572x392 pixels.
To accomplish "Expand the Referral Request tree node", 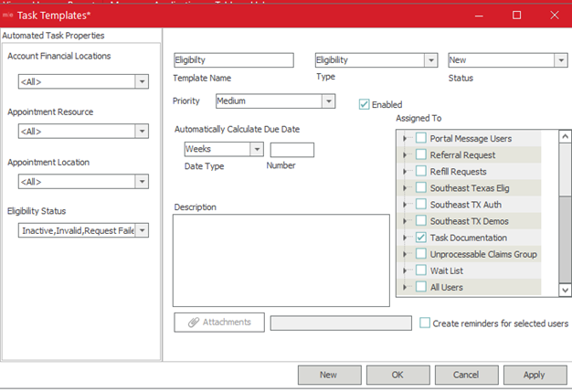I will [405, 155].
